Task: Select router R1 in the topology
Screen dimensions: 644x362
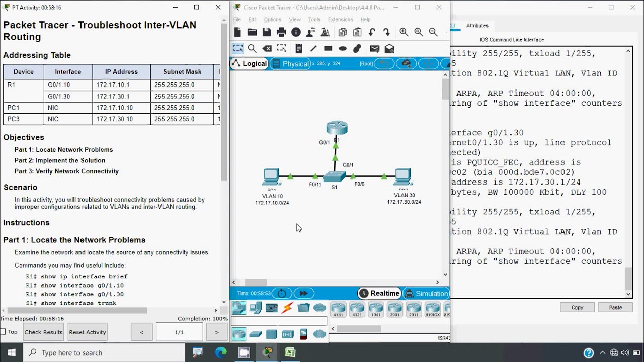Action: pos(337,128)
